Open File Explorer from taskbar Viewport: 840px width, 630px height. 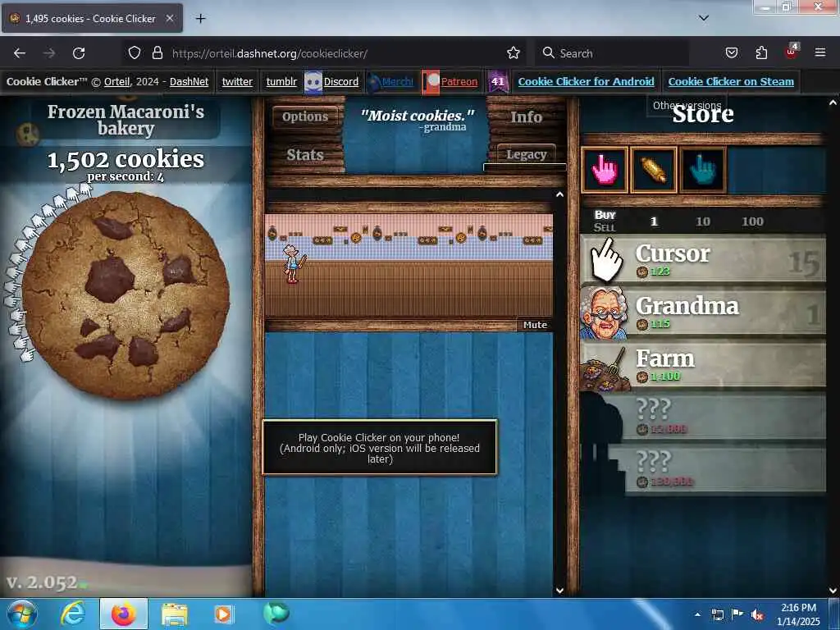point(174,614)
